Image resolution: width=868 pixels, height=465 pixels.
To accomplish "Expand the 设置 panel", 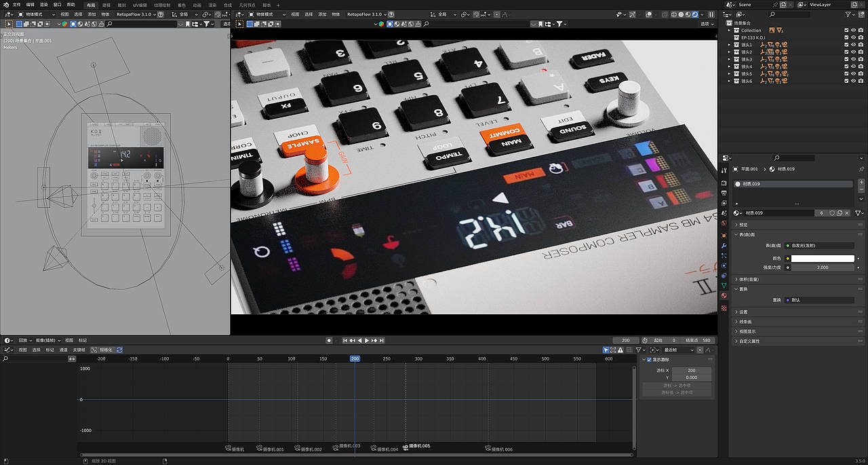I will click(798, 312).
